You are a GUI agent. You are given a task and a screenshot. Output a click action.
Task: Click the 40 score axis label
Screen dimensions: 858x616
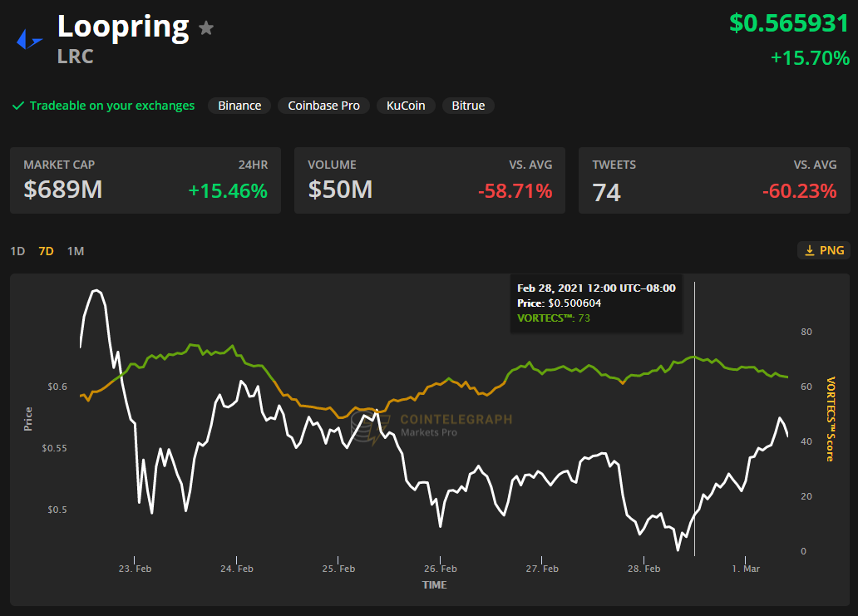[x=806, y=441]
